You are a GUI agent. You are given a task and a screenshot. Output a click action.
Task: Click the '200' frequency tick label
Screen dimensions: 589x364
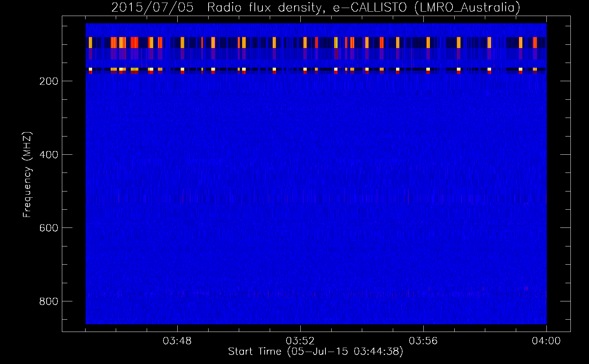[x=49, y=81]
